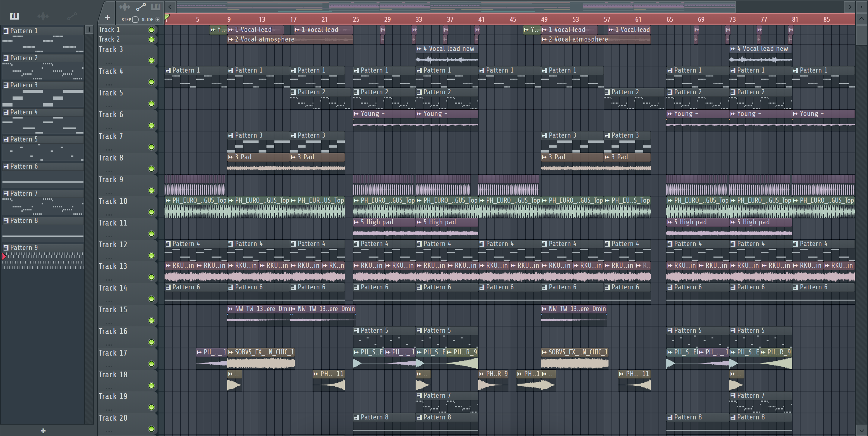Click the piano icon beside Pattern 3 in picker

6,85
